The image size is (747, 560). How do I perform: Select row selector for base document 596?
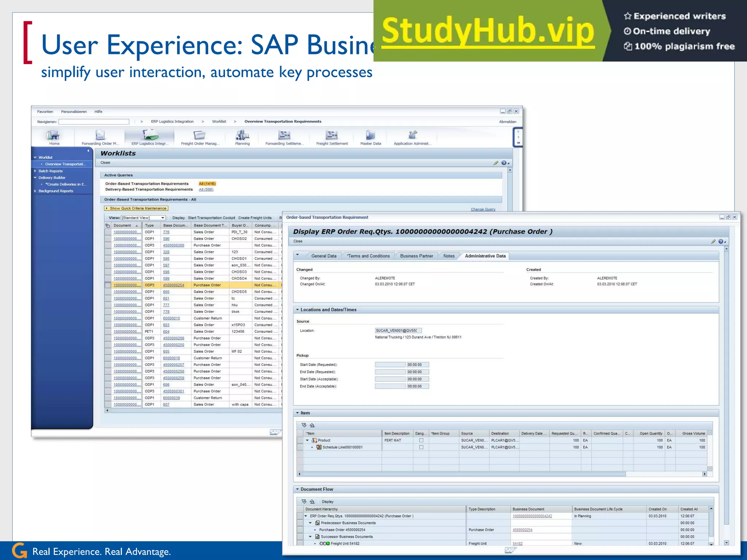click(x=108, y=239)
